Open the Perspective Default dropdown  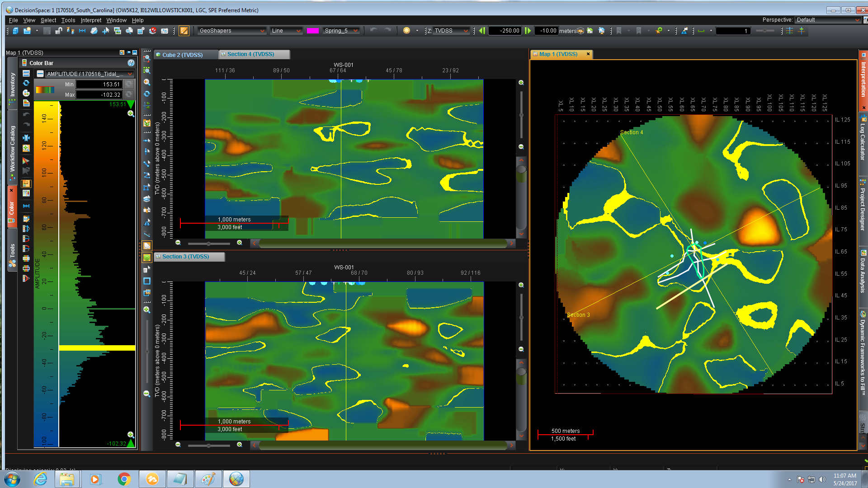827,20
